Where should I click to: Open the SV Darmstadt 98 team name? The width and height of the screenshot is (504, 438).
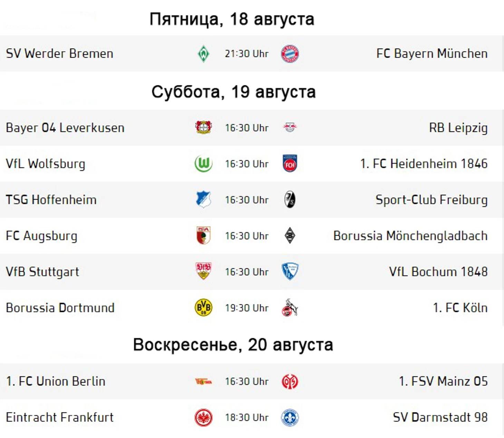point(440,417)
